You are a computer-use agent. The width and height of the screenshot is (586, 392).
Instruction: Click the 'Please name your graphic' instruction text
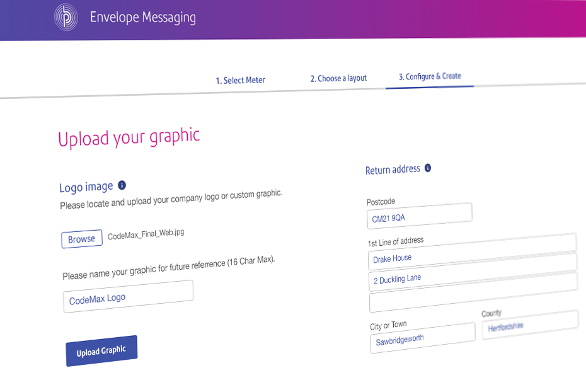tap(168, 268)
